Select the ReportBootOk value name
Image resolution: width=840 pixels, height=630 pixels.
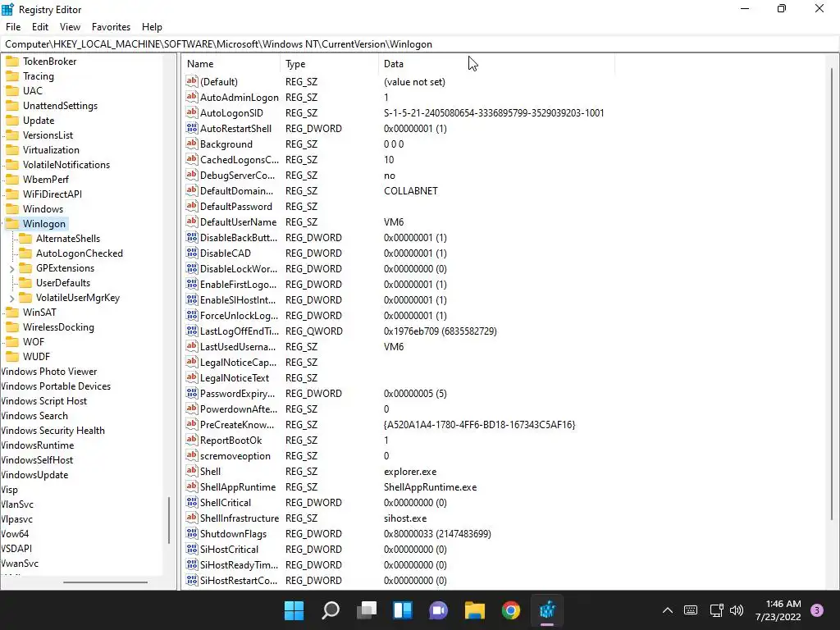click(x=231, y=441)
